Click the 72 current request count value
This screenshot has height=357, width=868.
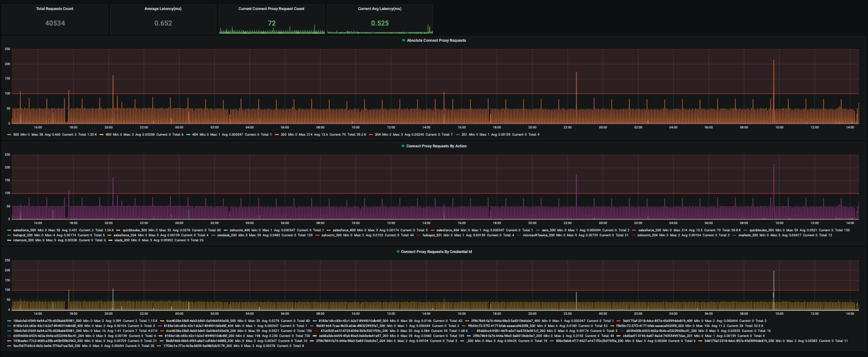point(272,23)
